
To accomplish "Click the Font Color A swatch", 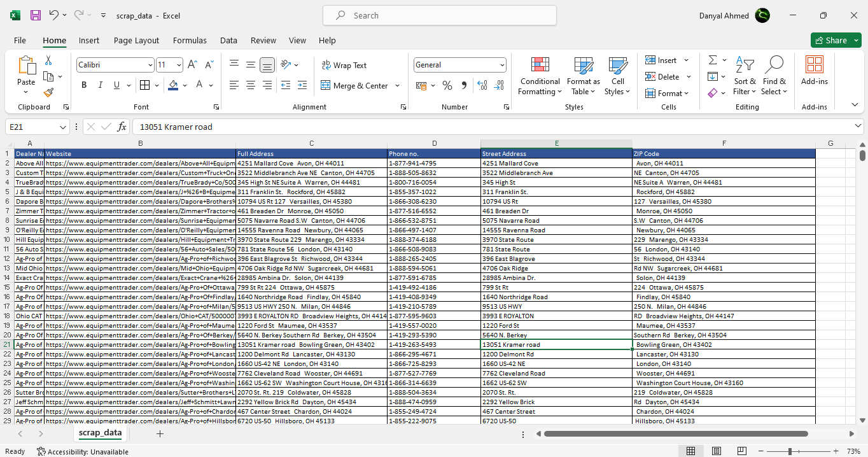I will 199,85.
